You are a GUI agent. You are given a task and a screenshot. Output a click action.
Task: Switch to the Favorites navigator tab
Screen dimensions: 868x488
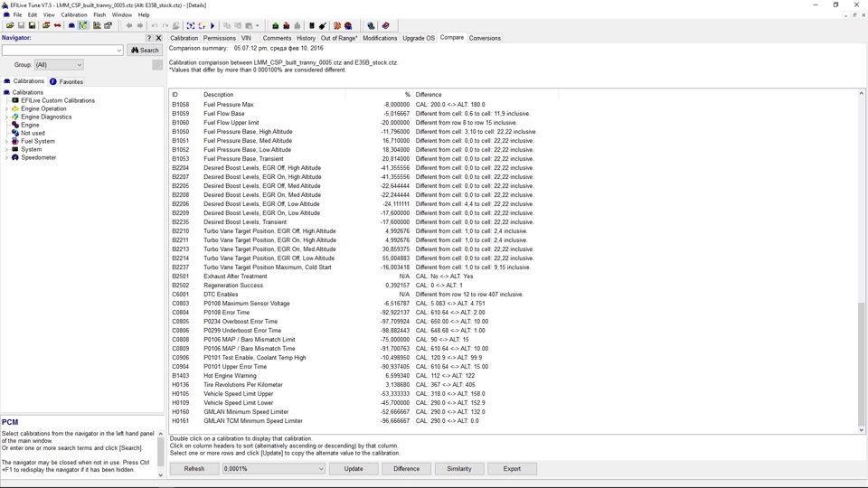[66, 81]
